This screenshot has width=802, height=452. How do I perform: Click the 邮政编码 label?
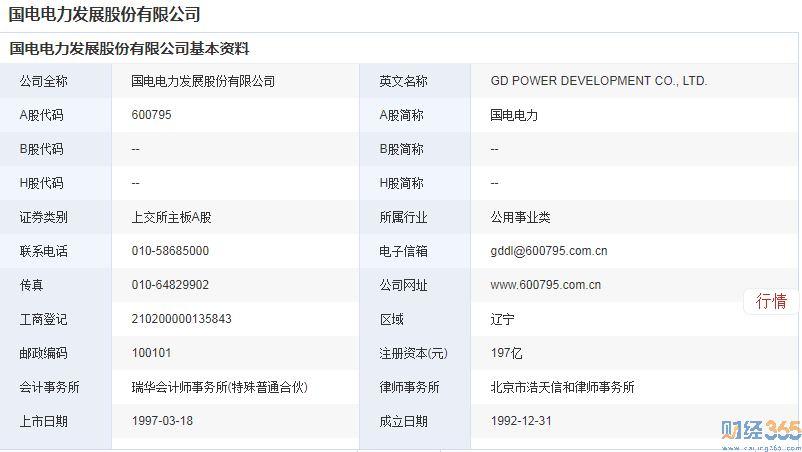point(43,353)
